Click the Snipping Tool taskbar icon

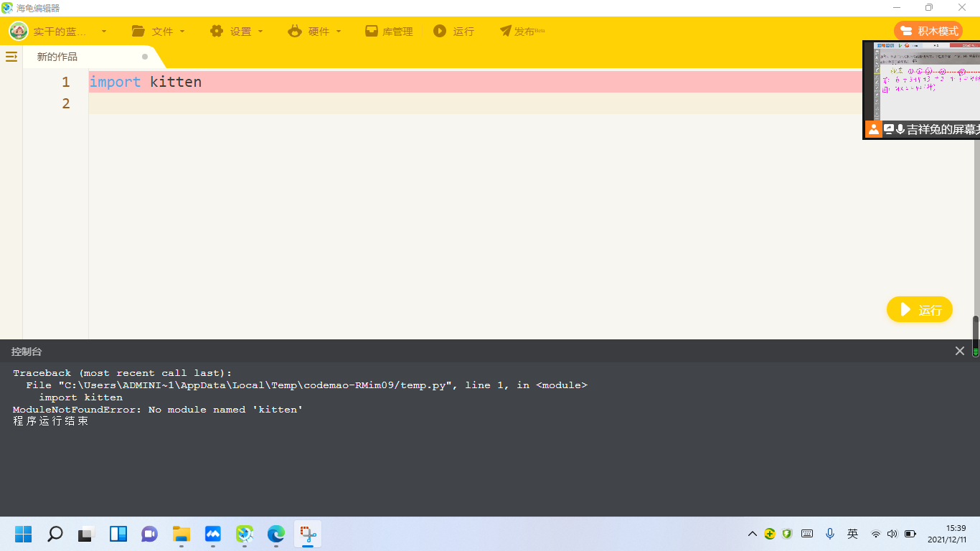pyautogui.click(x=308, y=534)
